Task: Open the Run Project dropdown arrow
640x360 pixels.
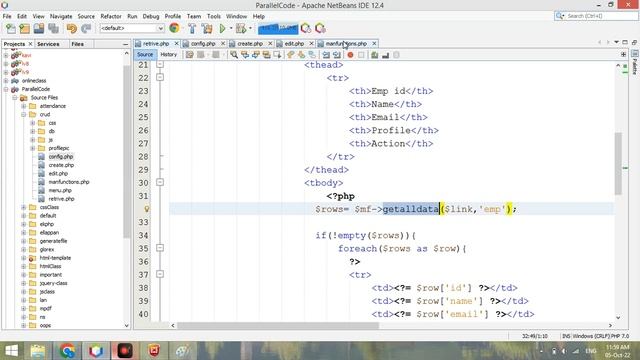Action: tap(231, 28)
